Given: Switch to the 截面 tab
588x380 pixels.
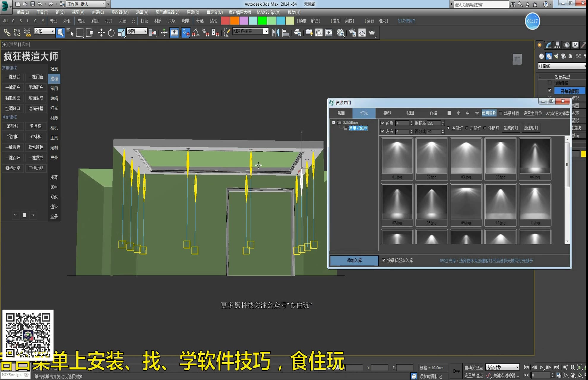Looking at the screenshot, I should point(341,113).
